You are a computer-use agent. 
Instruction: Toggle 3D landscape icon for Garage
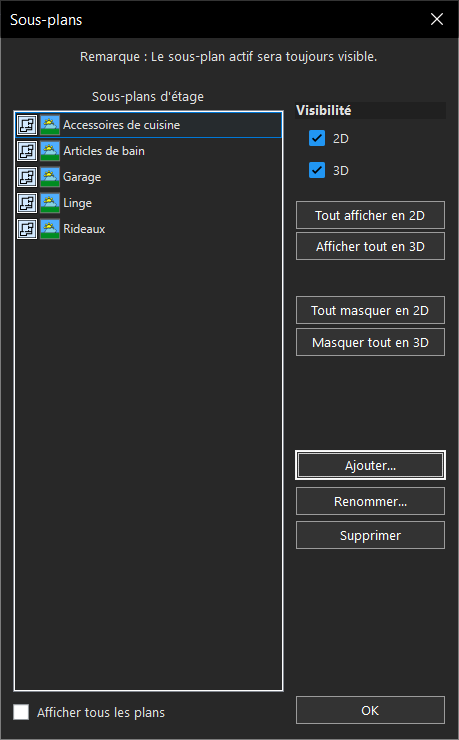(50, 177)
